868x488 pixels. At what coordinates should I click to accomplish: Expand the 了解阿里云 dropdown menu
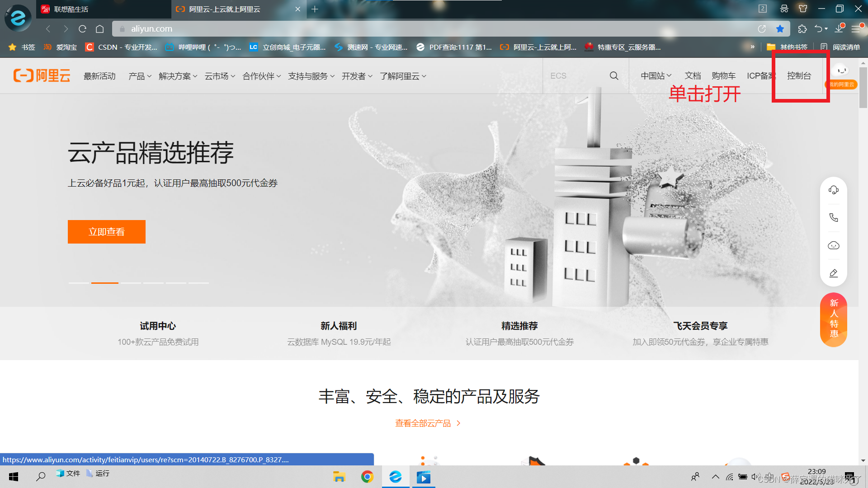pos(403,76)
